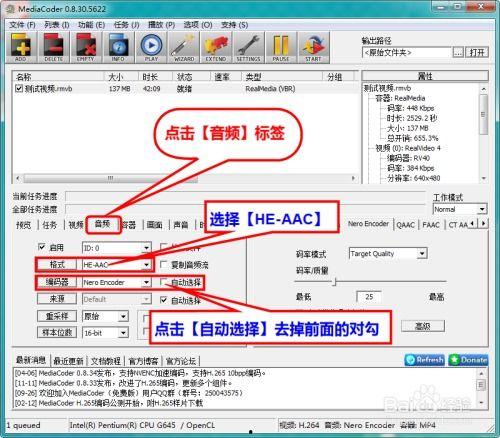Screen dimensions: 500x438
Task: Click the right tab scroll arrow
Action: pos(483,224)
